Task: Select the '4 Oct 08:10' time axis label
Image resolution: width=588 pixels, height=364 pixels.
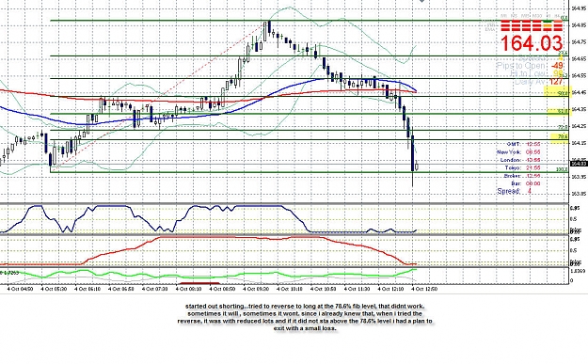Action: 188,289
